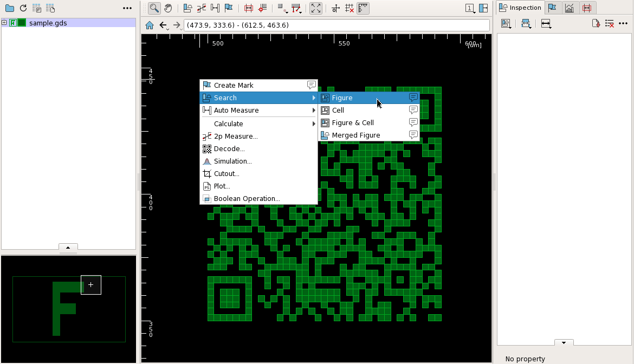Switch to the blue flag marks tab

(x=552, y=8)
